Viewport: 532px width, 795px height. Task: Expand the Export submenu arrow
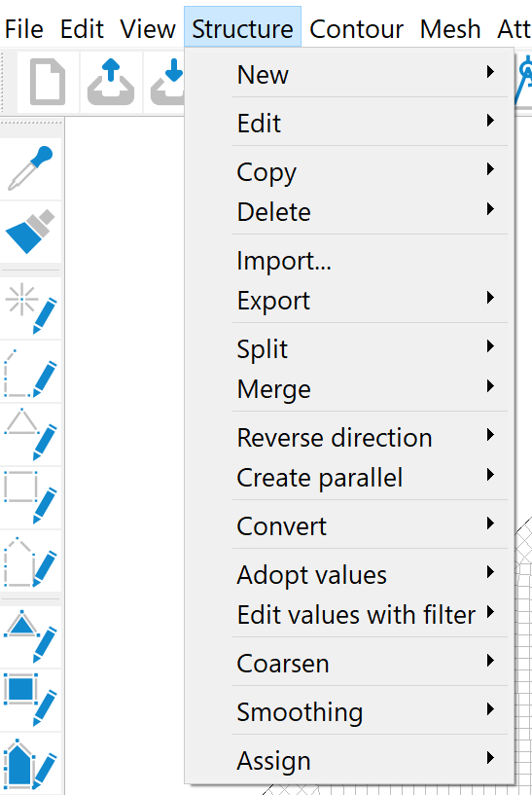pyautogui.click(x=490, y=298)
